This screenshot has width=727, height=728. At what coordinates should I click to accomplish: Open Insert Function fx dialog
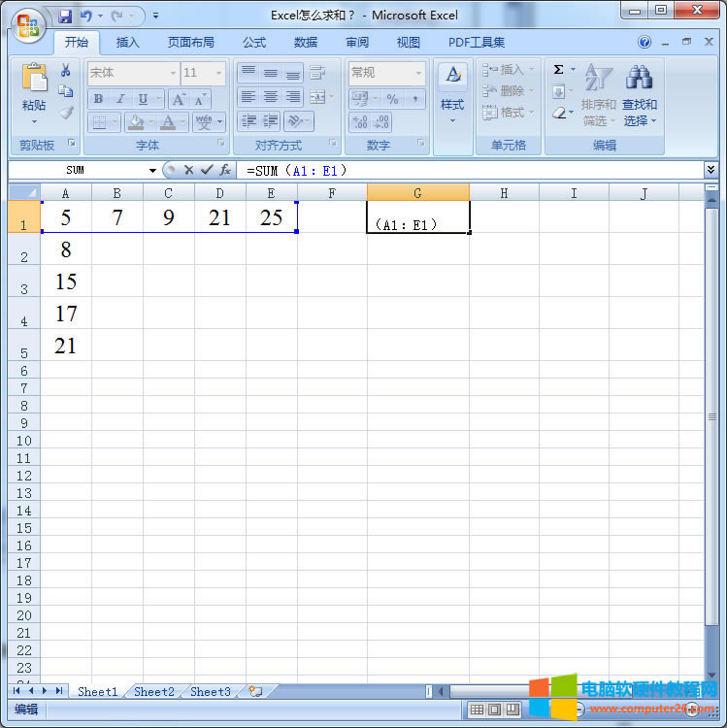(225, 171)
